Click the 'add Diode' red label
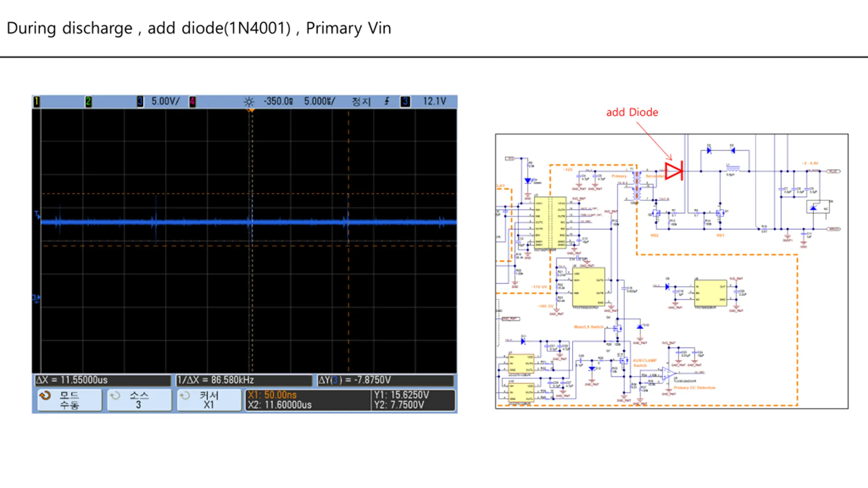 (x=632, y=112)
